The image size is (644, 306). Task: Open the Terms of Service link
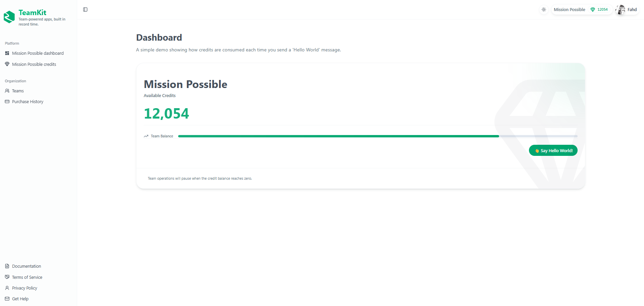[27, 277]
